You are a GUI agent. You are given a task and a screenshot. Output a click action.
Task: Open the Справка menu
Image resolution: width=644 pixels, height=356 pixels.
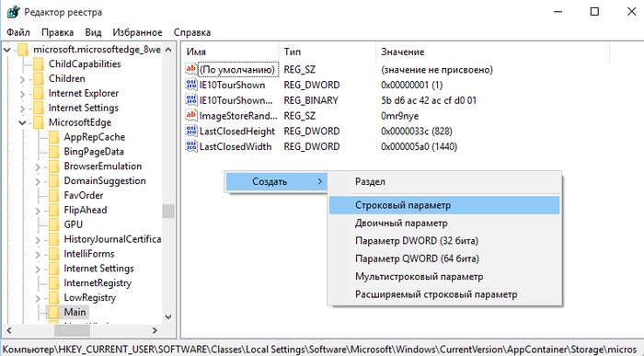(192, 32)
